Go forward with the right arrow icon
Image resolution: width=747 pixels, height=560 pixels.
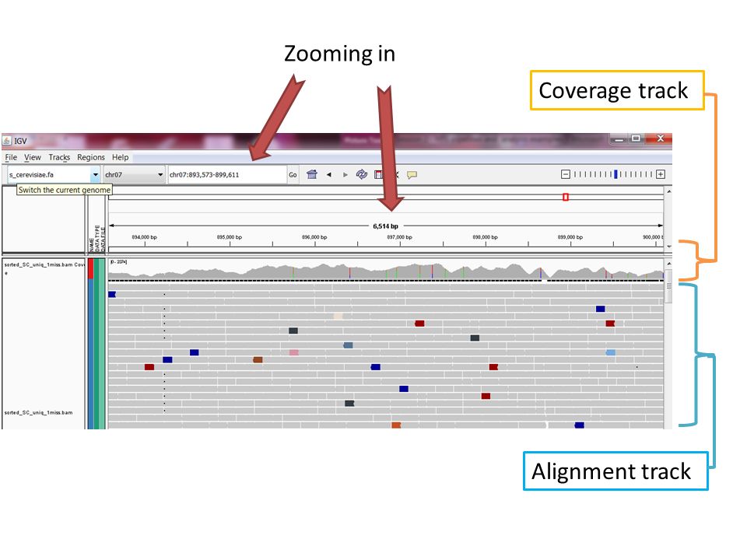click(345, 175)
